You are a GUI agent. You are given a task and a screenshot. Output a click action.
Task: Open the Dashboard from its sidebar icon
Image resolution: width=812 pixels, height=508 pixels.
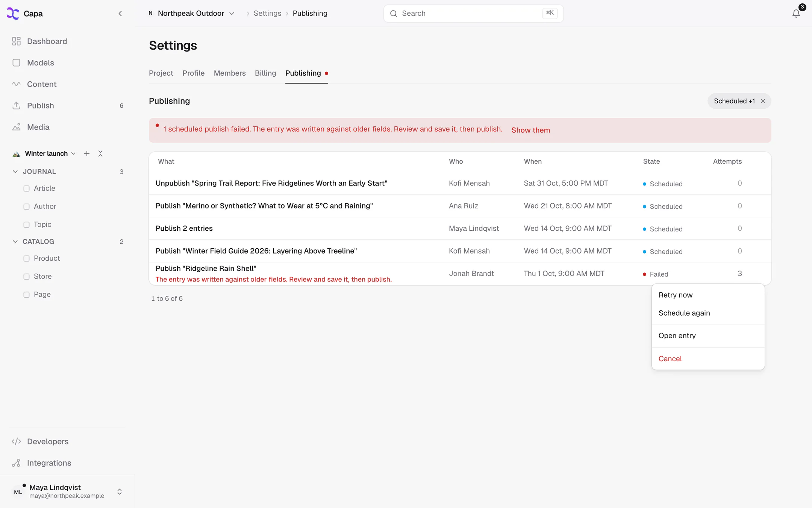[16, 41]
